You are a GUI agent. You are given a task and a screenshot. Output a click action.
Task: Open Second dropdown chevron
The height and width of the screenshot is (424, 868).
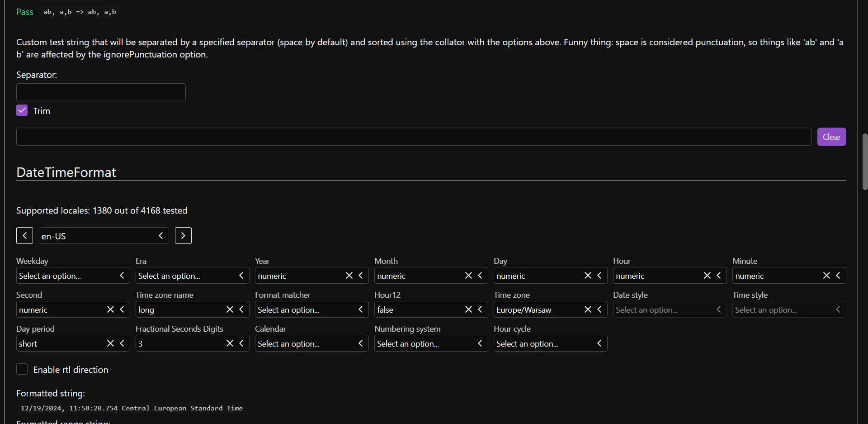122,310
